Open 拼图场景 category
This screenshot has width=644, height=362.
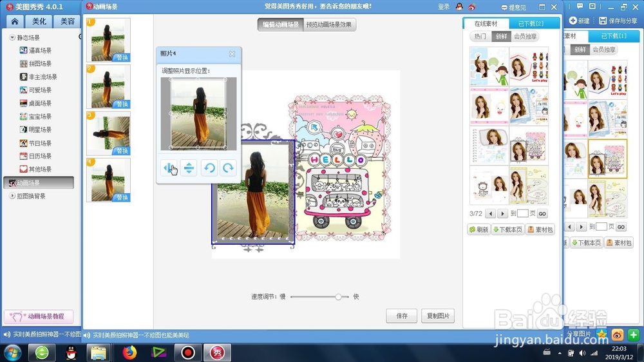(35, 64)
